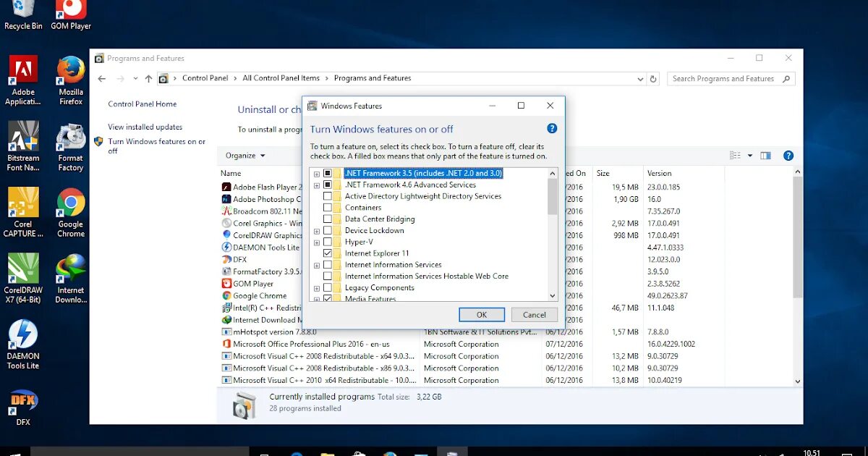Open the Adobe Application desktop shortcut
This screenshot has width=868, height=456.
[x=23, y=80]
